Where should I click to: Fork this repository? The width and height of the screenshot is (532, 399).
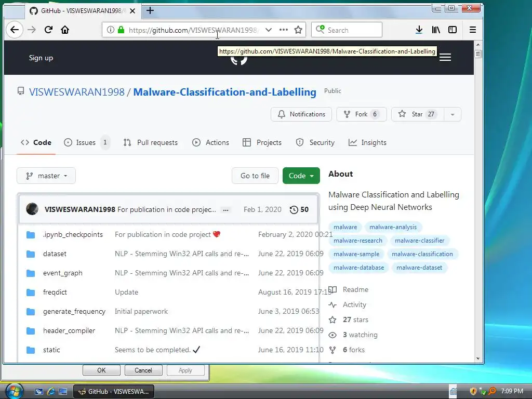[362, 114]
